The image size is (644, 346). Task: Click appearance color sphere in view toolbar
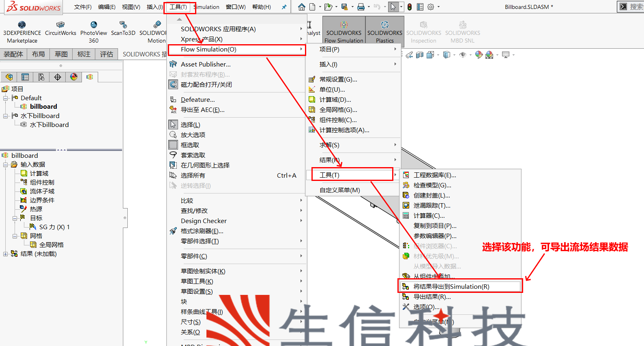(x=479, y=55)
